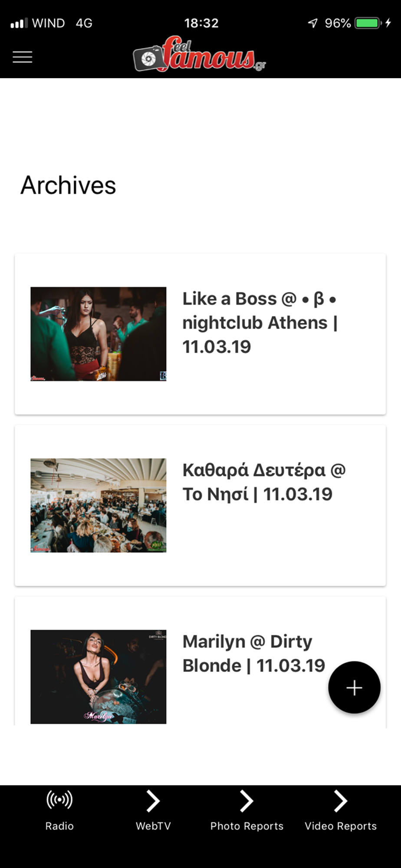Tap the Like a Boss event thumbnail
401x868 pixels.
tap(99, 334)
